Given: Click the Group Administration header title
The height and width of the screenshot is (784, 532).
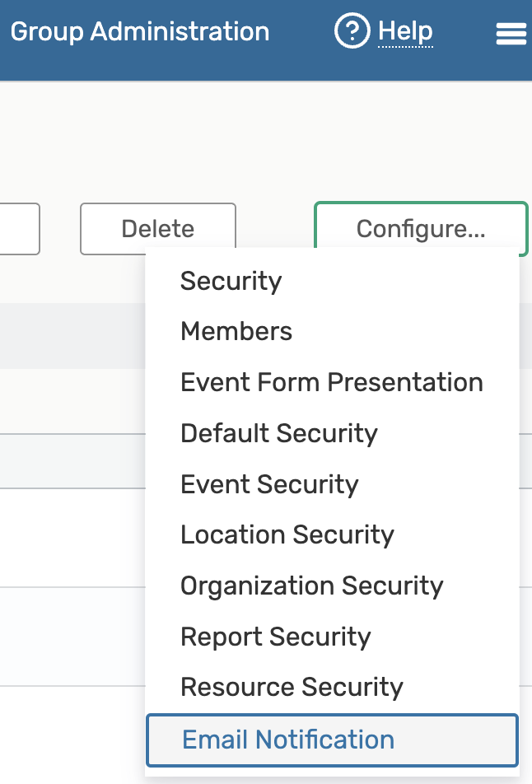Looking at the screenshot, I should pyautogui.click(x=139, y=32).
